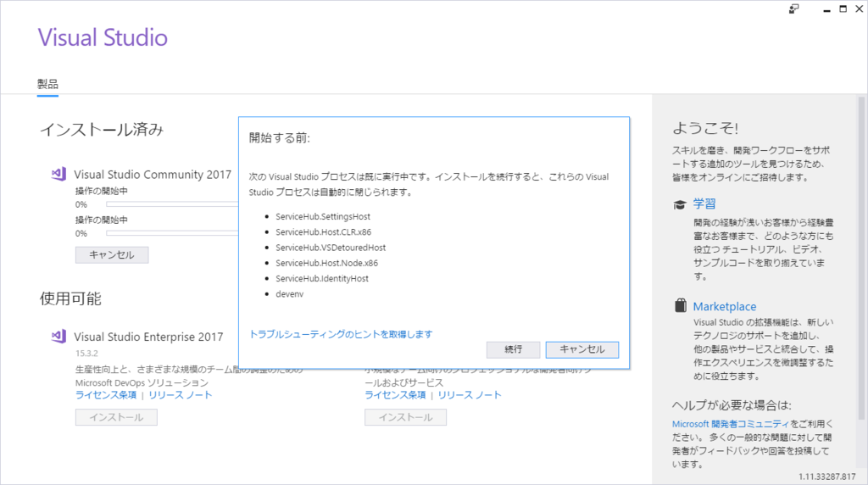Image resolution: width=868 pixels, height=485 pixels.
Task: Click ServiceHub.IdentityHost list entry
Action: (321, 278)
